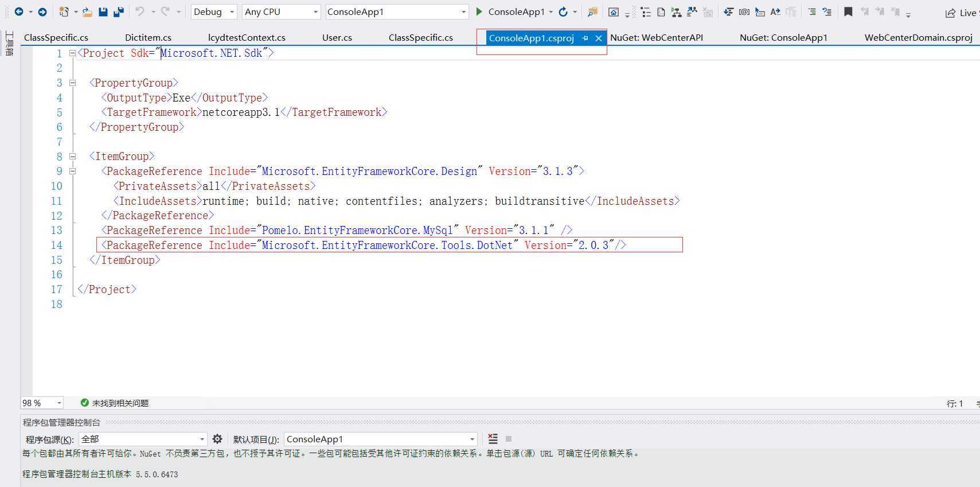Click the Save file icon
The image size is (980, 487).
tap(103, 11)
